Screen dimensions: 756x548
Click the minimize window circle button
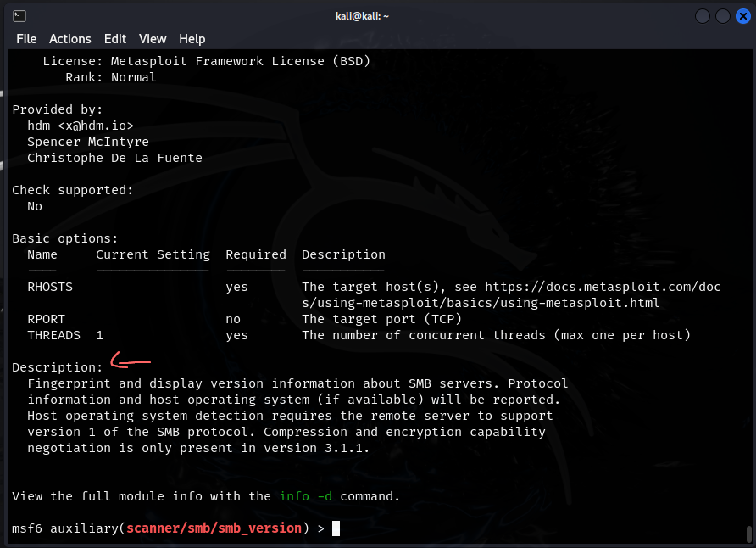pyautogui.click(x=703, y=16)
